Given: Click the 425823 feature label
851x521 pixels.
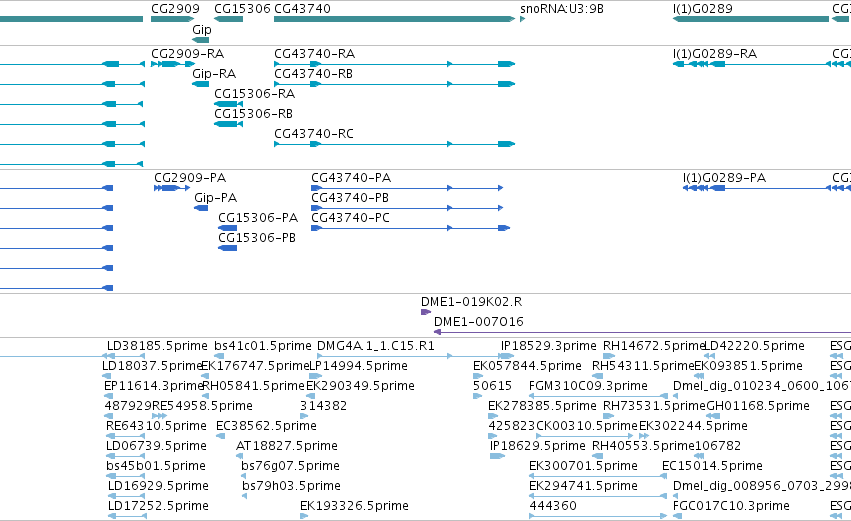Looking at the screenshot, I should click(512, 427).
